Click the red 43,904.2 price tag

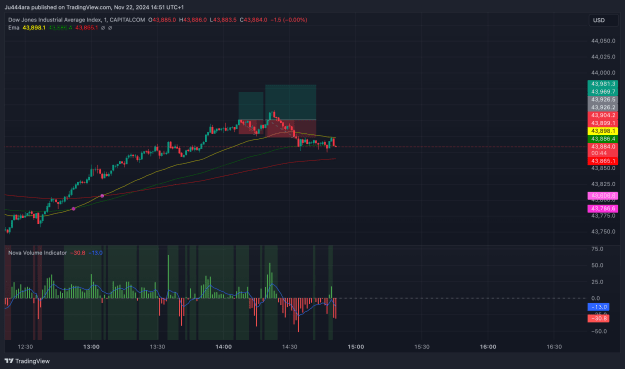[x=603, y=115]
